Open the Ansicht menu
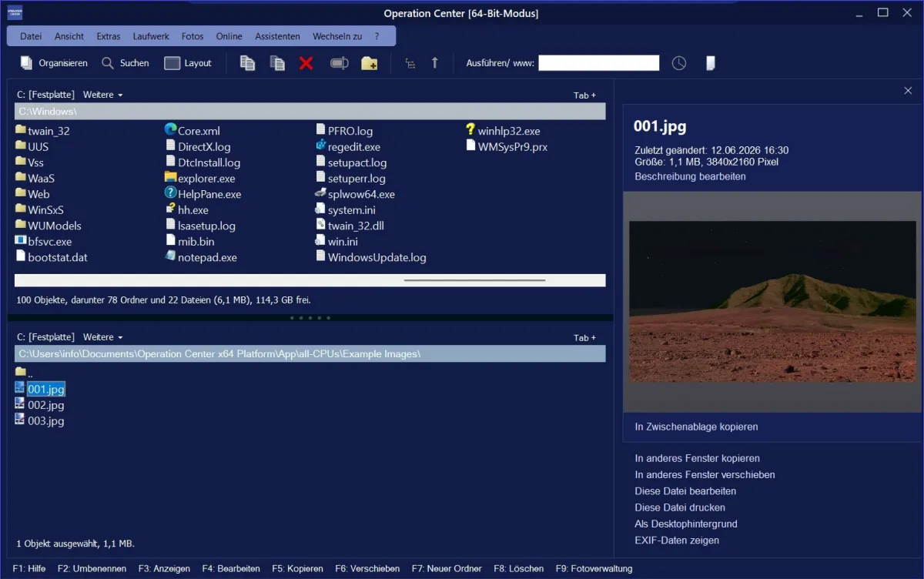The height and width of the screenshot is (579, 924). (69, 36)
